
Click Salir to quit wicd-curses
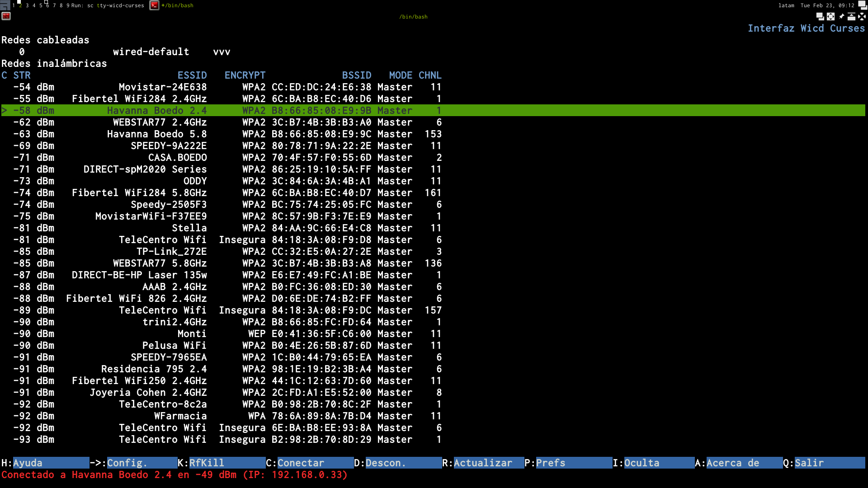[x=830, y=463]
